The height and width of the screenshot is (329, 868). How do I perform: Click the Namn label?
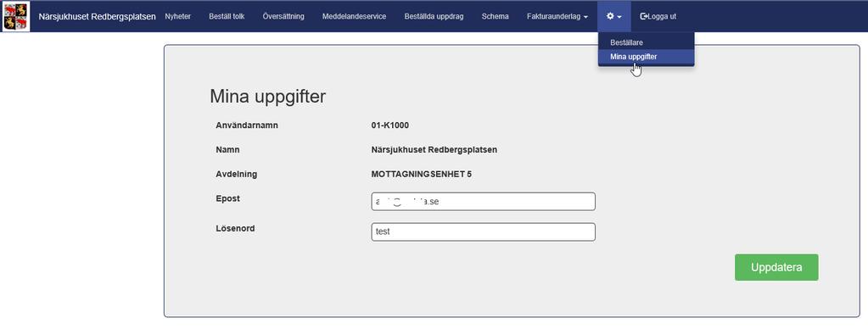227,150
